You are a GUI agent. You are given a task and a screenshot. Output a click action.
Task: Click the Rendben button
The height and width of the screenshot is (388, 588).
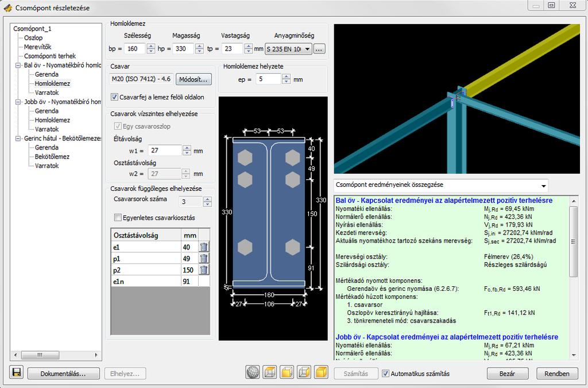pos(557,374)
